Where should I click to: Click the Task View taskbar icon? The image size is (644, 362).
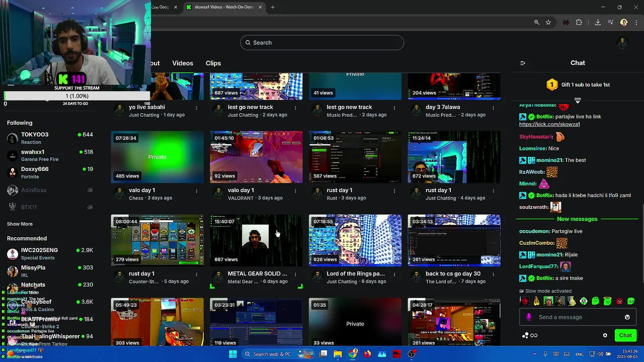pyautogui.click(x=324, y=354)
